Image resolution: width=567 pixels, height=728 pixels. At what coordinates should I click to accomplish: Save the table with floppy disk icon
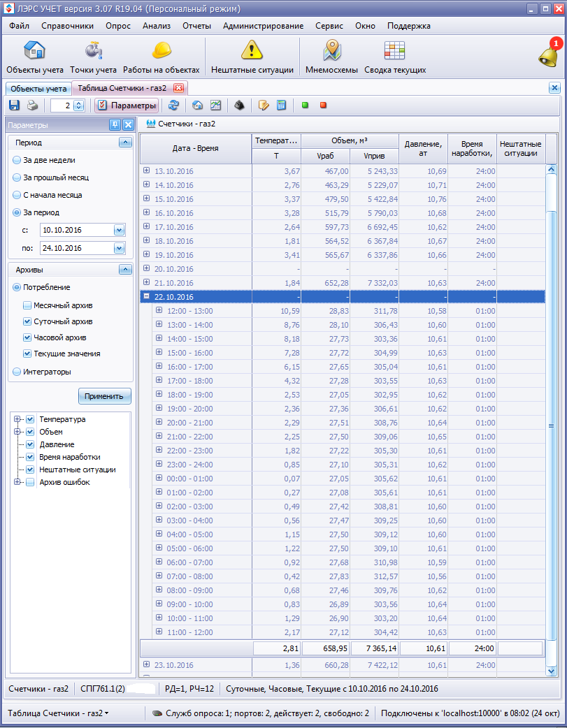coord(15,105)
